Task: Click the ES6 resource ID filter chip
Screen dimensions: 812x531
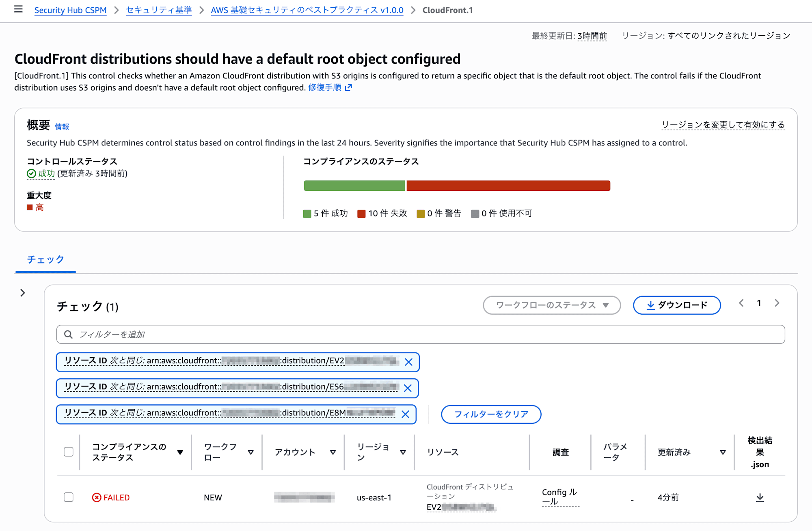Action: [x=237, y=388]
